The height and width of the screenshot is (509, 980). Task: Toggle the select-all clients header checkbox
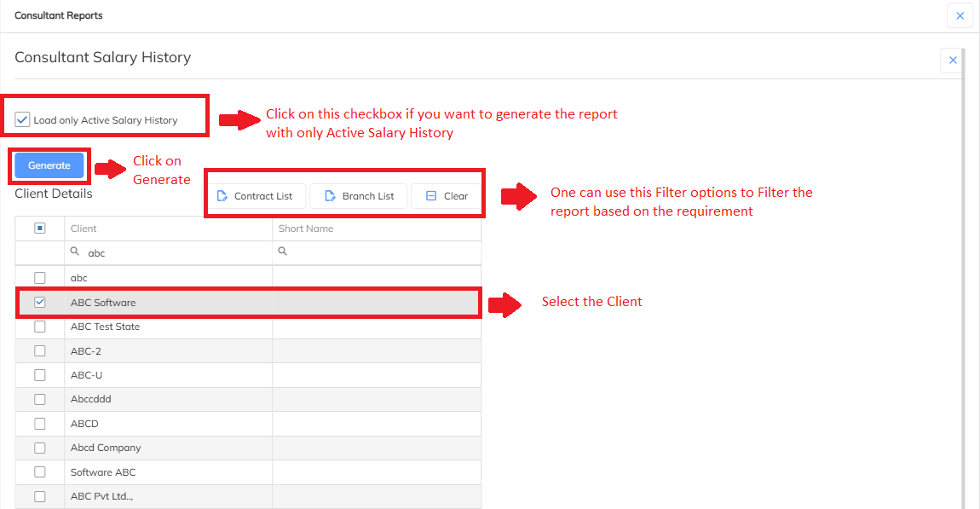pos(40,228)
